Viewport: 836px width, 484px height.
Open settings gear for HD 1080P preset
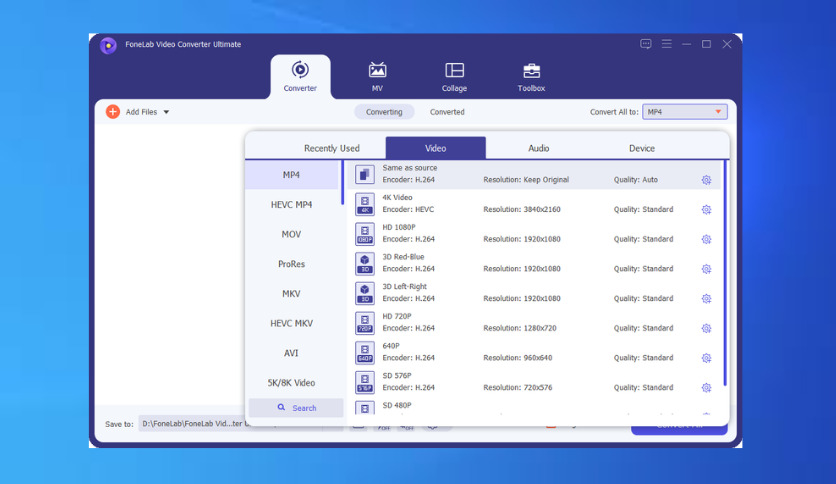[706, 239]
